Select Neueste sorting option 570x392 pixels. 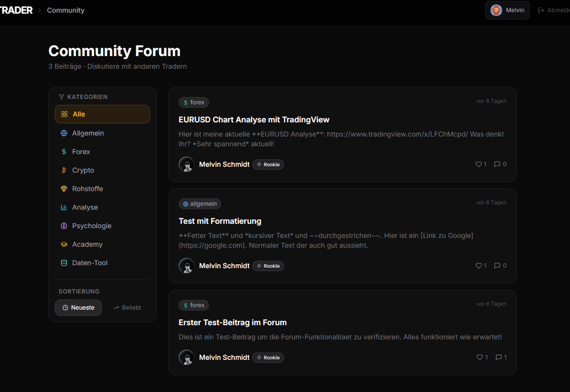(x=78, y=307)
